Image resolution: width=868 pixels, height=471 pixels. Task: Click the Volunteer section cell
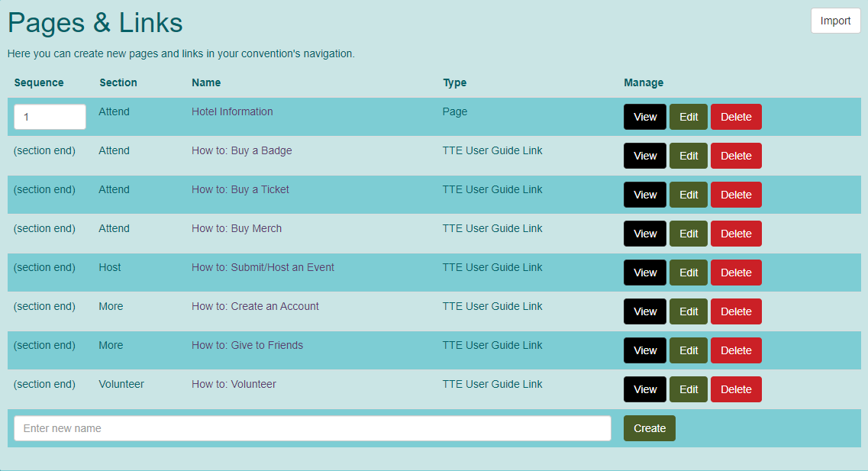(x=121, y=384)
